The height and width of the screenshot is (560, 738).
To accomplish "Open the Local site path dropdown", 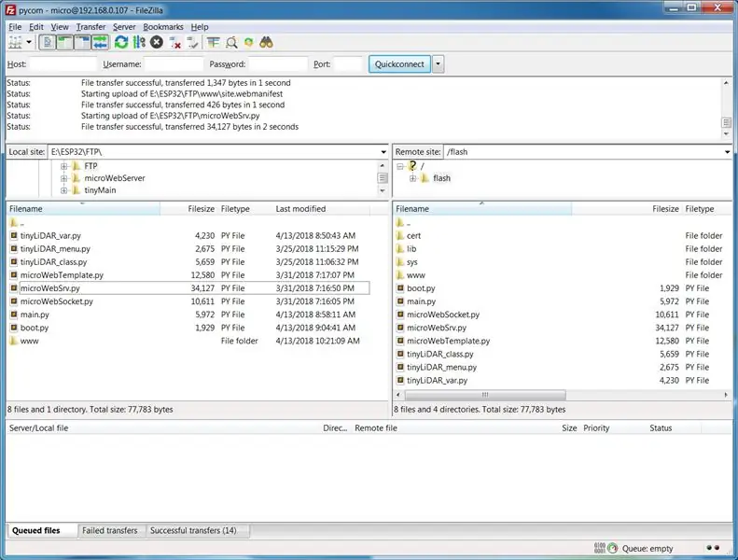I will click(x=383, y=151).
